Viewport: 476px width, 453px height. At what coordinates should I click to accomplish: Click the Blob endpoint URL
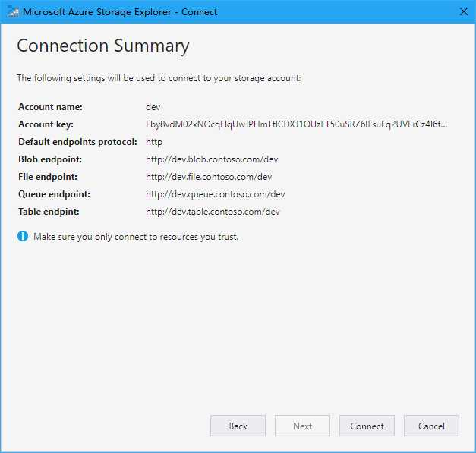212,159
